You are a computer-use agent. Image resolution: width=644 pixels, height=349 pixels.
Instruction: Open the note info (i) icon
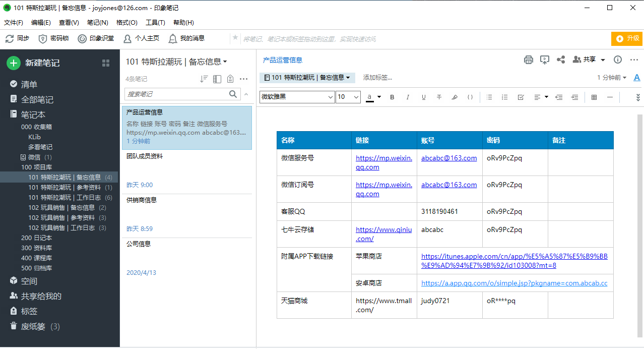[618, 60]
